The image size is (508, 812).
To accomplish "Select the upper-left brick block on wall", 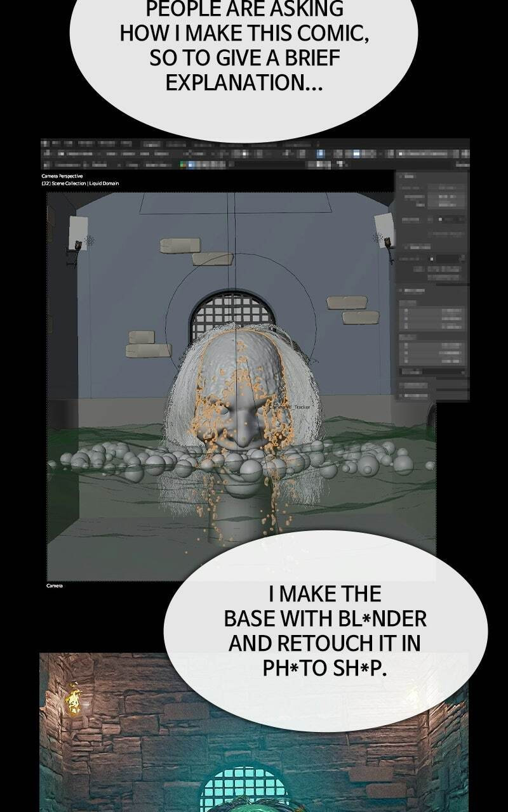I will coord(180,246).
